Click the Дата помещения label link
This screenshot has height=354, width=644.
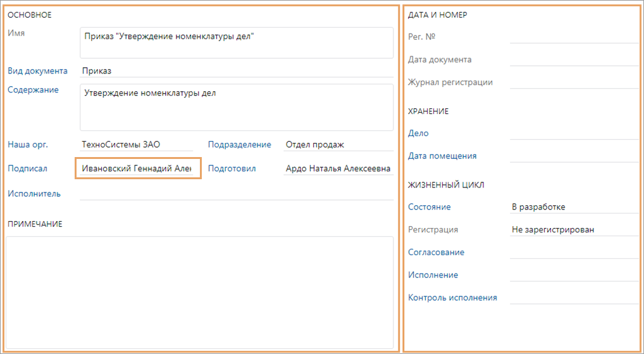point(442,156)
